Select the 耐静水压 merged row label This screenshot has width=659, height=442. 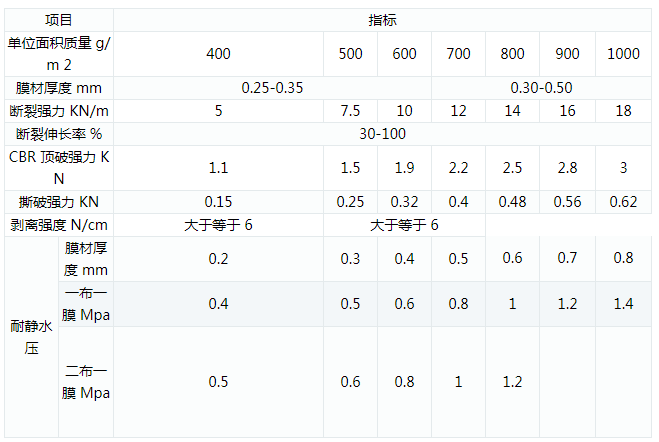coord(32,337)
